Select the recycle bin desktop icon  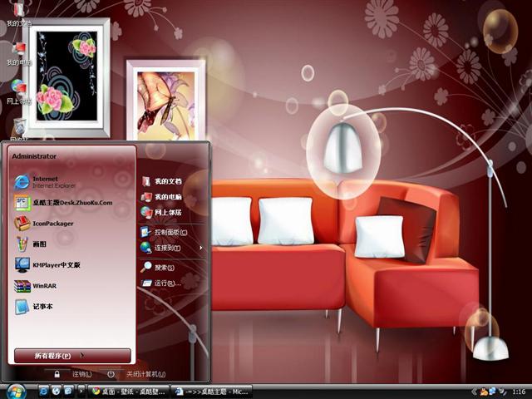pyautogui.click(x=19, y=130)
